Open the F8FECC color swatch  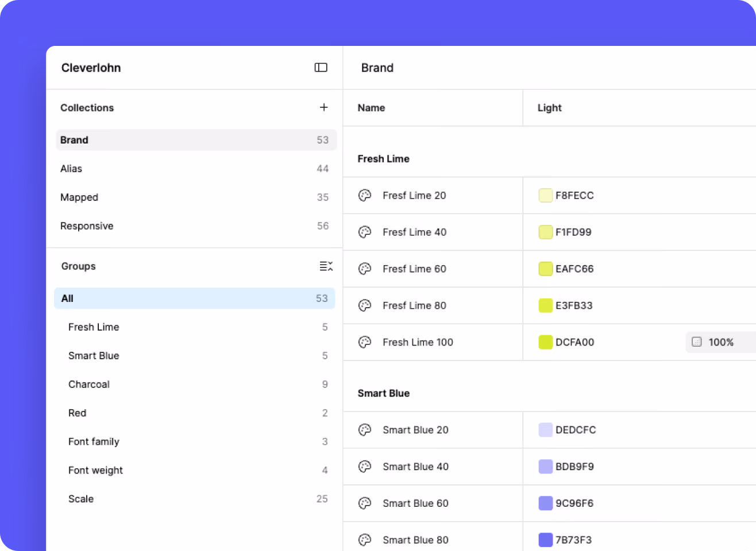545,196
